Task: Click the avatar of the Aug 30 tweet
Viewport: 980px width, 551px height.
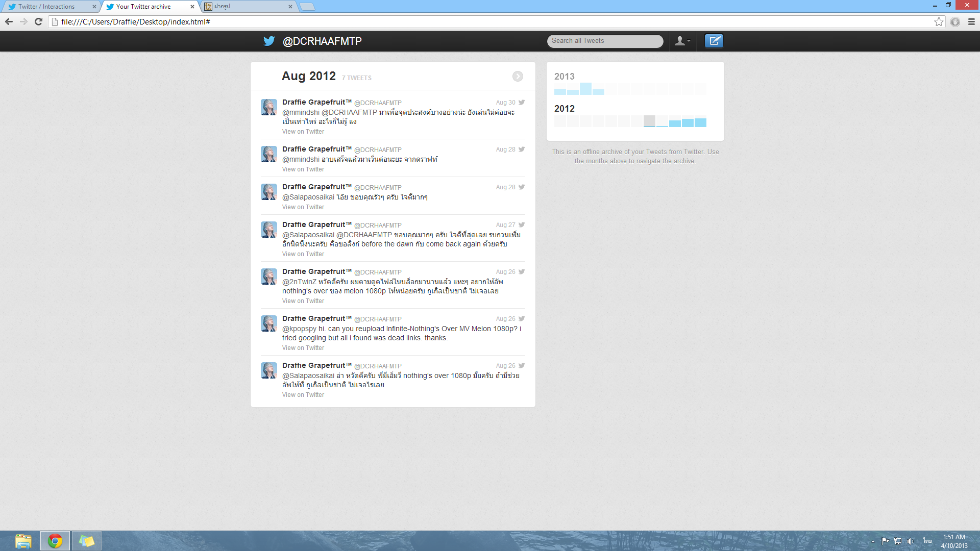Action: coord(269,107)
